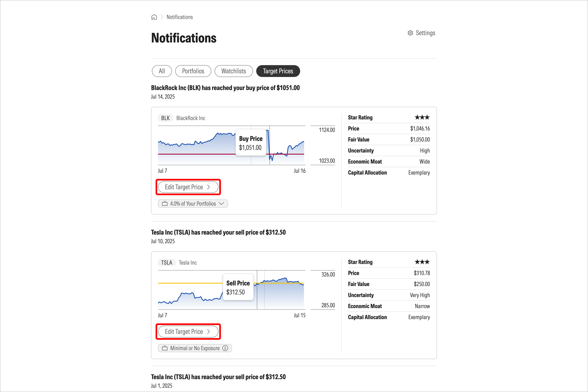Viewport: 588px width, 392px height.
Task: Click briefcase icon in BlackRock portfolio badge
Action: 165,204
